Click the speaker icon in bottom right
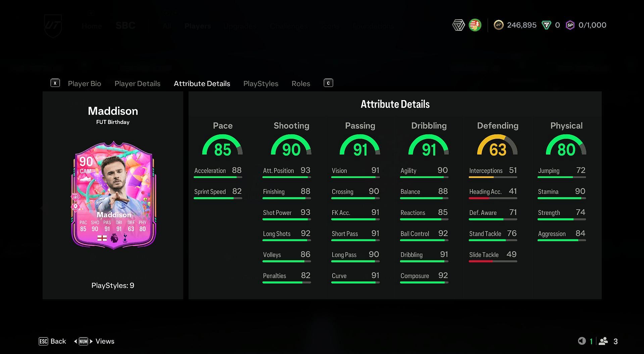 point(582,341)
